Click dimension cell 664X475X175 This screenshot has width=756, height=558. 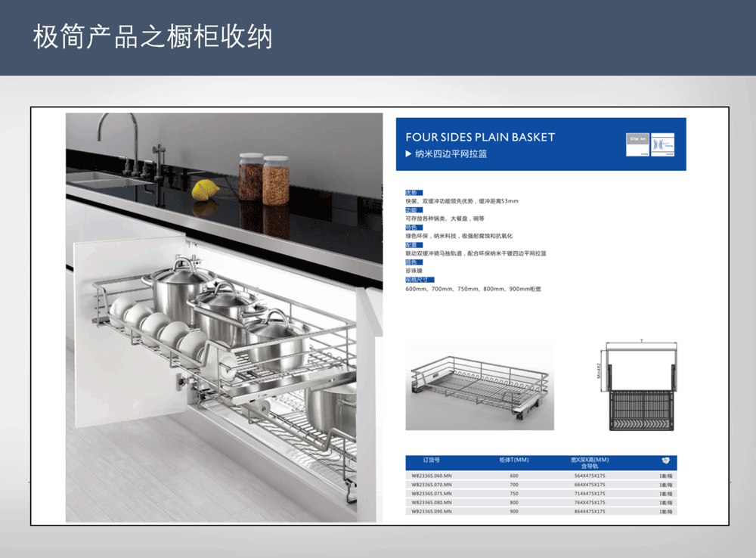pos(590,485)
